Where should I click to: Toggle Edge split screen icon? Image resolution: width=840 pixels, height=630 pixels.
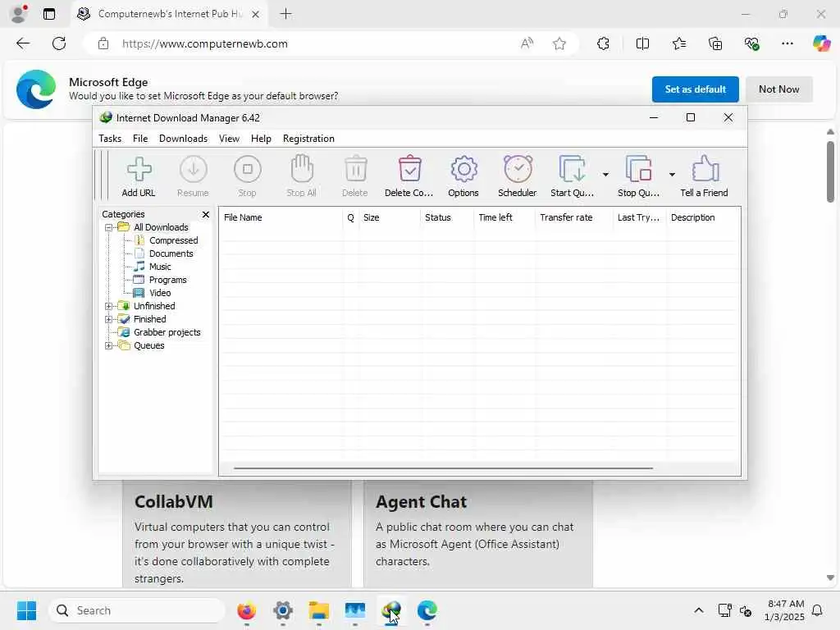(642, 43)
